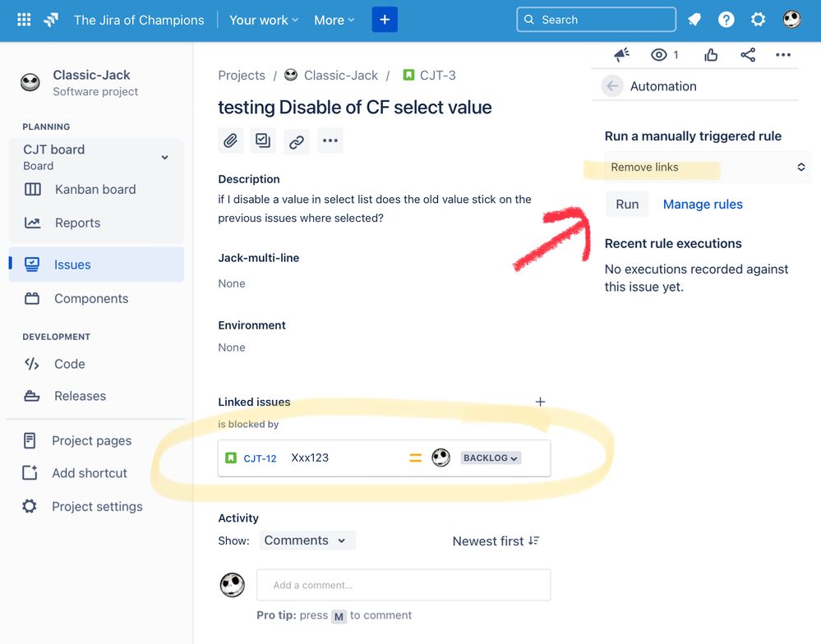Open Releases in the sidebar

(80, 396)
